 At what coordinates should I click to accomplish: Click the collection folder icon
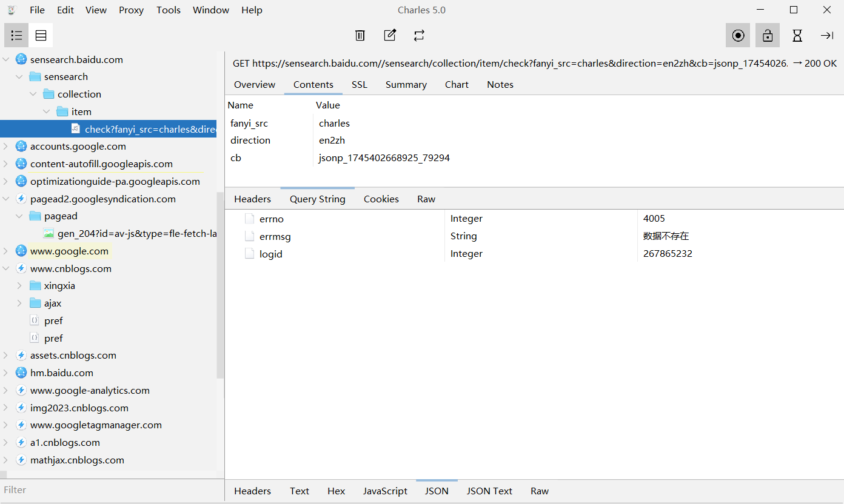click(x=49, y=94)
